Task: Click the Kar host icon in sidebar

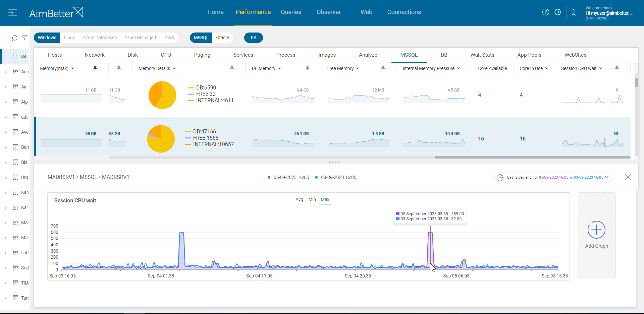Action: coord(15,207)
